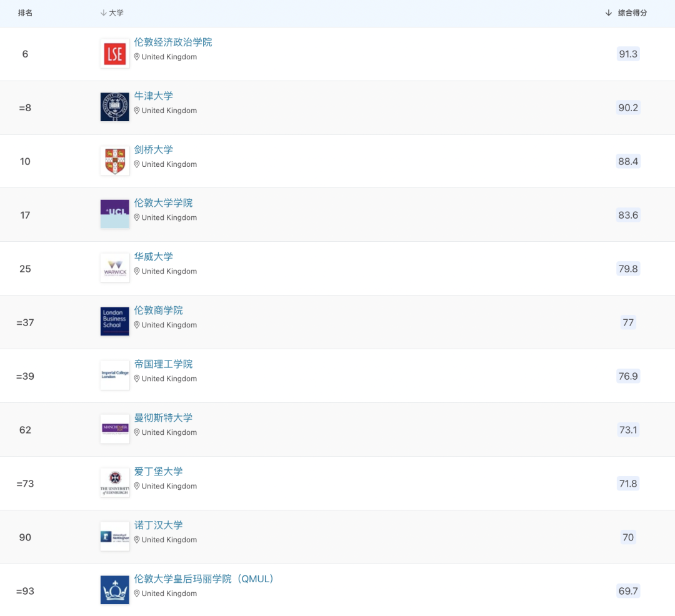Click rank number 25

pos(25,269)
